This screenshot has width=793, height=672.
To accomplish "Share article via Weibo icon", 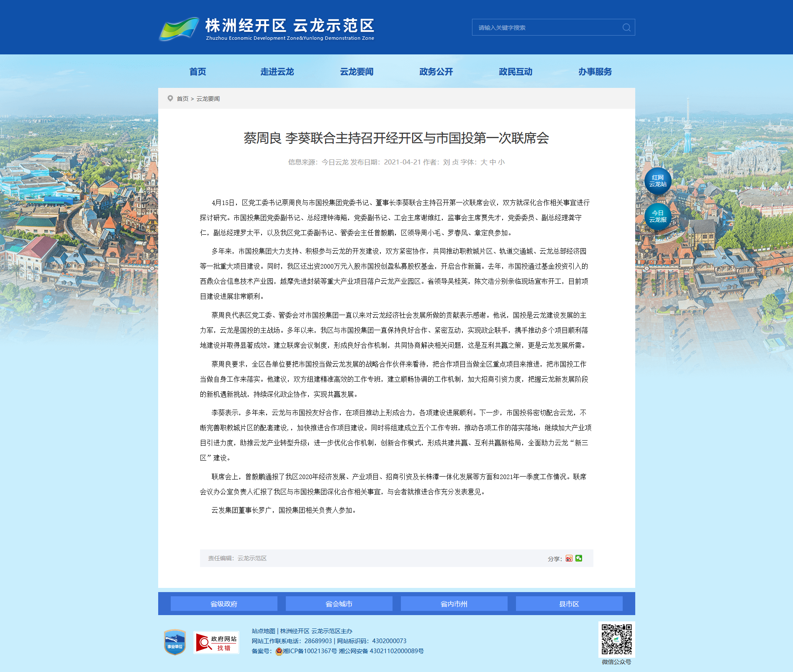I will tap(569, 558).
